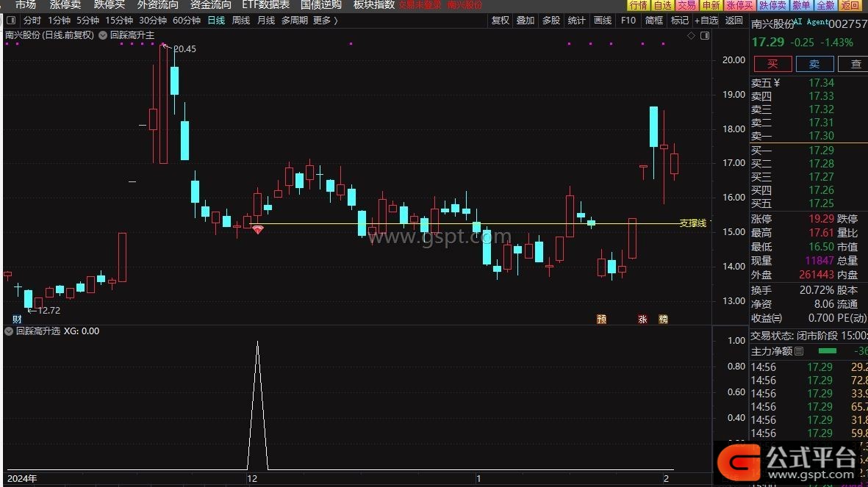Viewport: 868px width, 487px height.
Task: Click the 叠加 overlay toolbar button
Action: (x=526, y=21)
